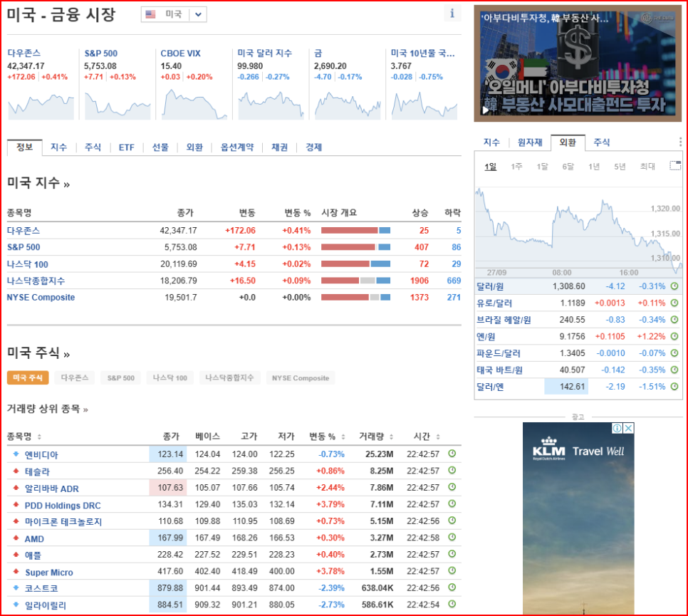Switch to the 선물 tab
The height and width of the screenshot is (616, 688).
160,147
